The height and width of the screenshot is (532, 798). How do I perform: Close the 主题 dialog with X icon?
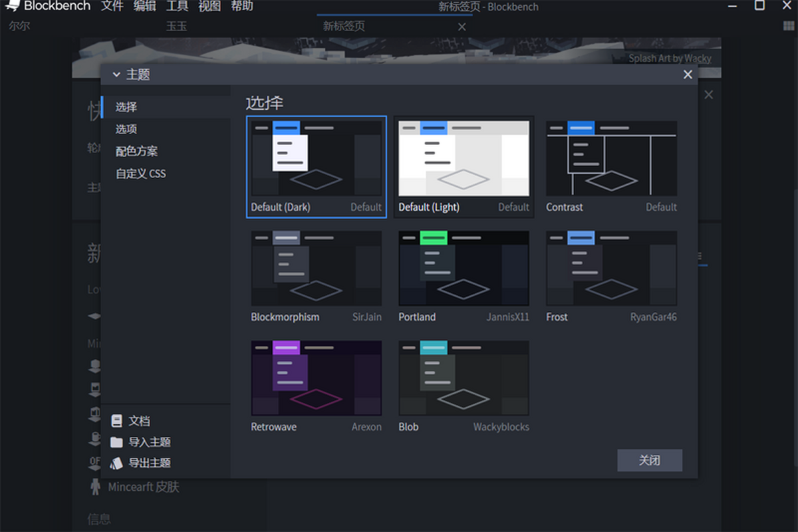click(x=688, y=74)
